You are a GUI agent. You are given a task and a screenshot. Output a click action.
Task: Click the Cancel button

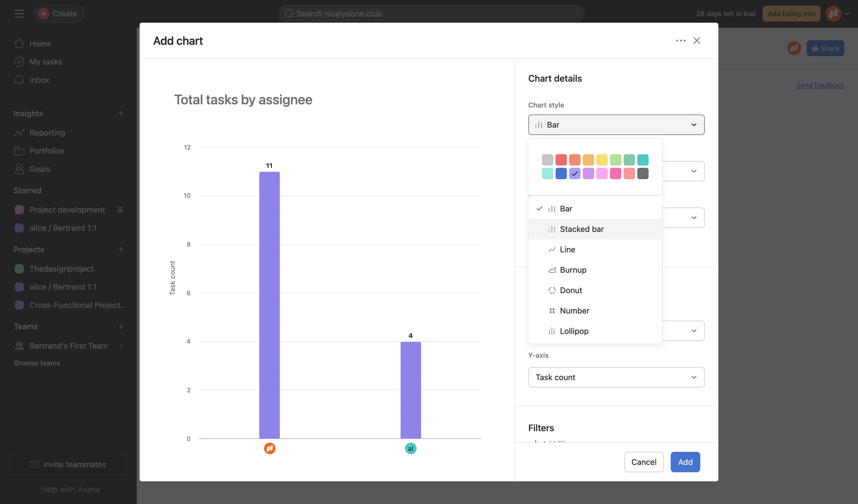tap(644, 462)
